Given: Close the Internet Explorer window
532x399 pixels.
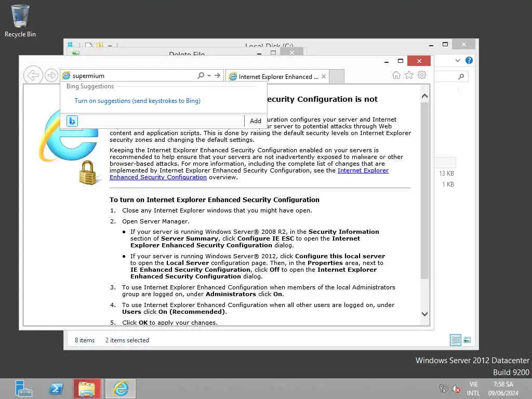Looking at the screenshot, I should coord(419,61).
